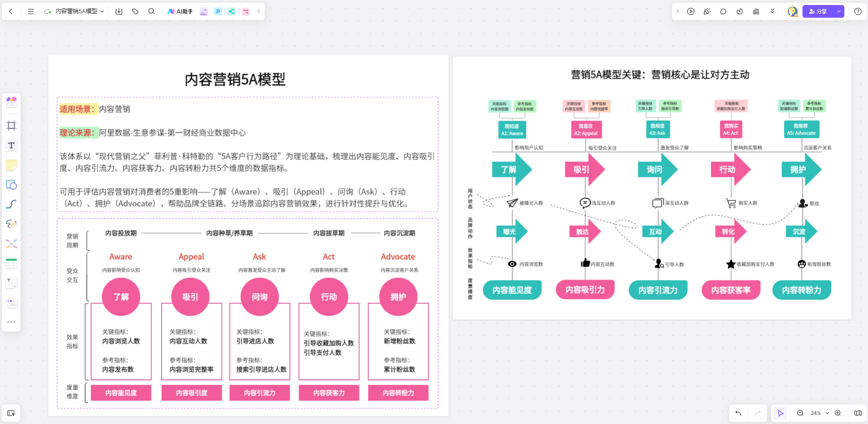Click the pink 拥护 circle
The height and width of the screenshot is (424, 868).
point(398,297)
